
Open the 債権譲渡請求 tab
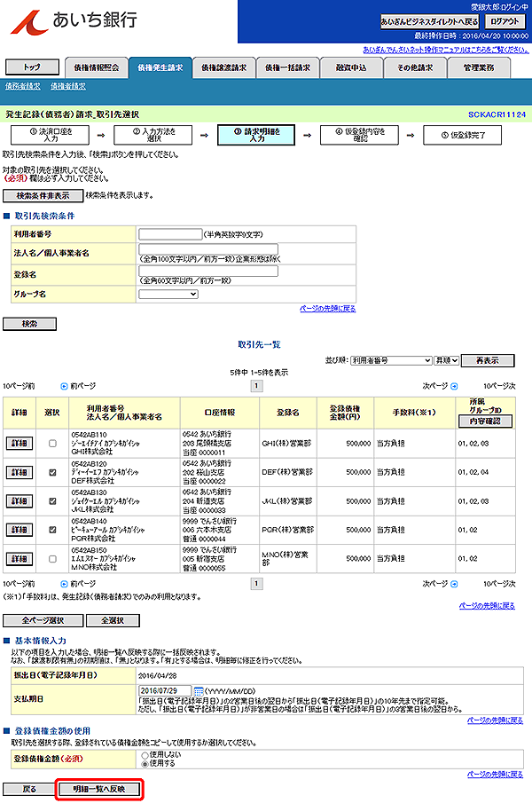[223, 67]
